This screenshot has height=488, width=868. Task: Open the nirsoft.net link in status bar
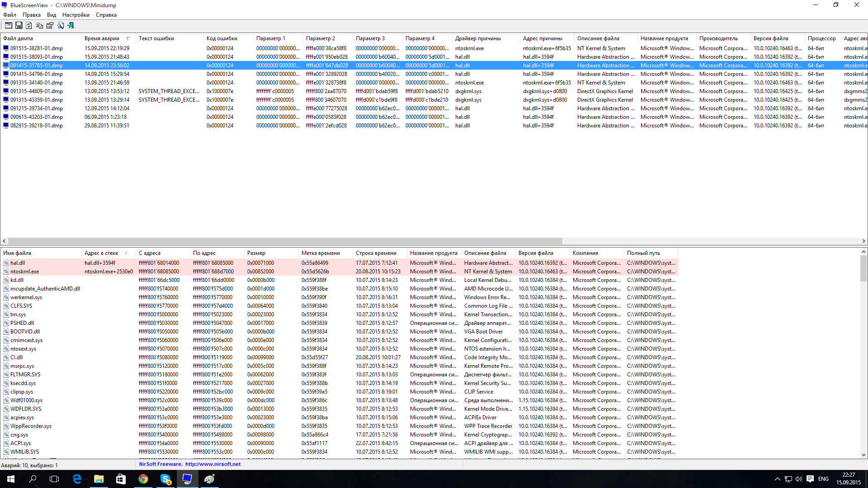[x=212, y=464]
